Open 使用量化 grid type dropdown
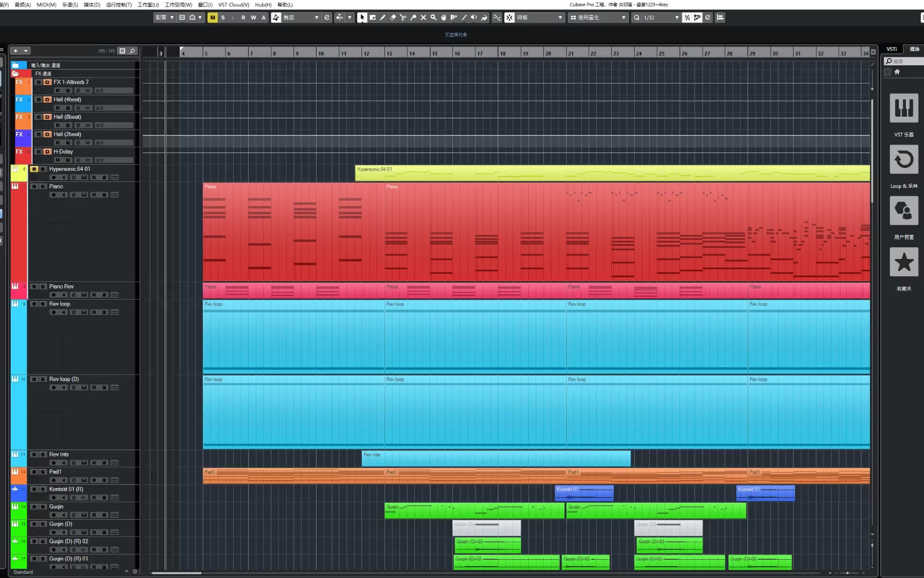 point(598,18)
